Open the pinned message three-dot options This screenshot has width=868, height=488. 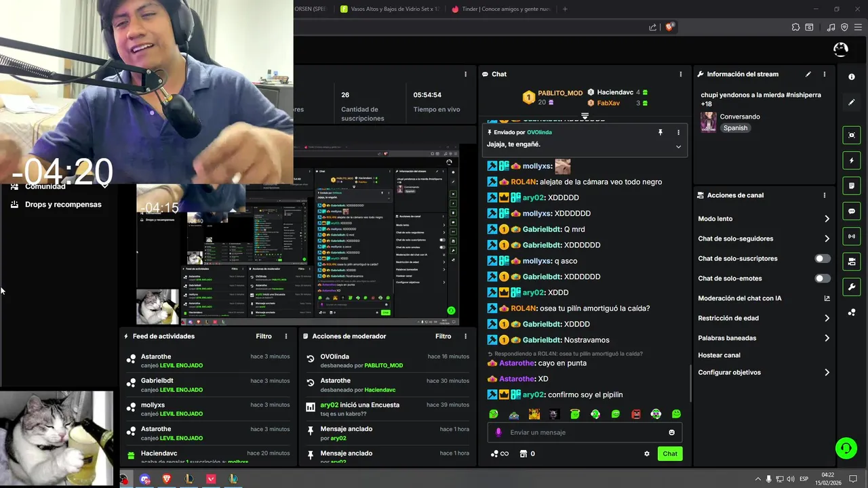[678, 132]
